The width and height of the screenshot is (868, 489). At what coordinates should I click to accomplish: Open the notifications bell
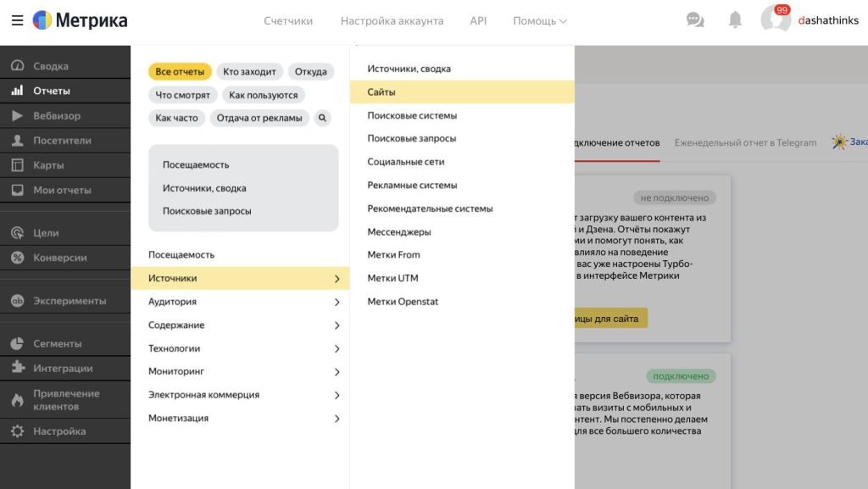click(x=735, y=20)
